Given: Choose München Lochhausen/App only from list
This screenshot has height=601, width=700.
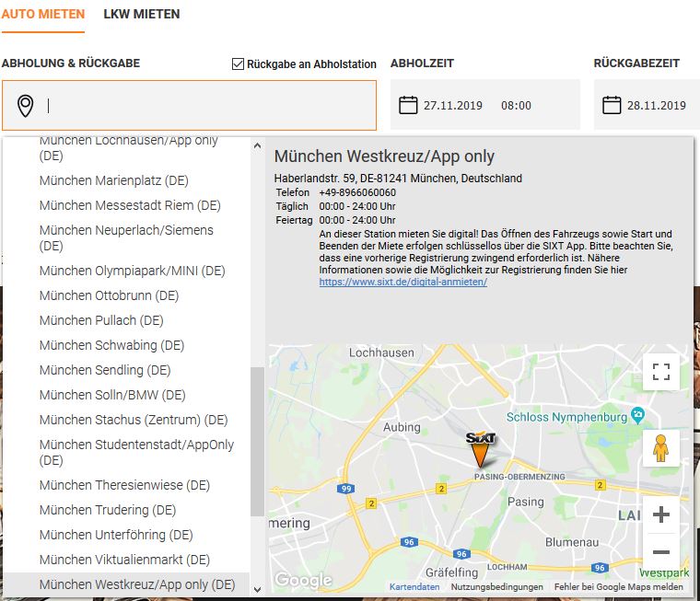Looking at the screenshot, I should pos(126,148).
